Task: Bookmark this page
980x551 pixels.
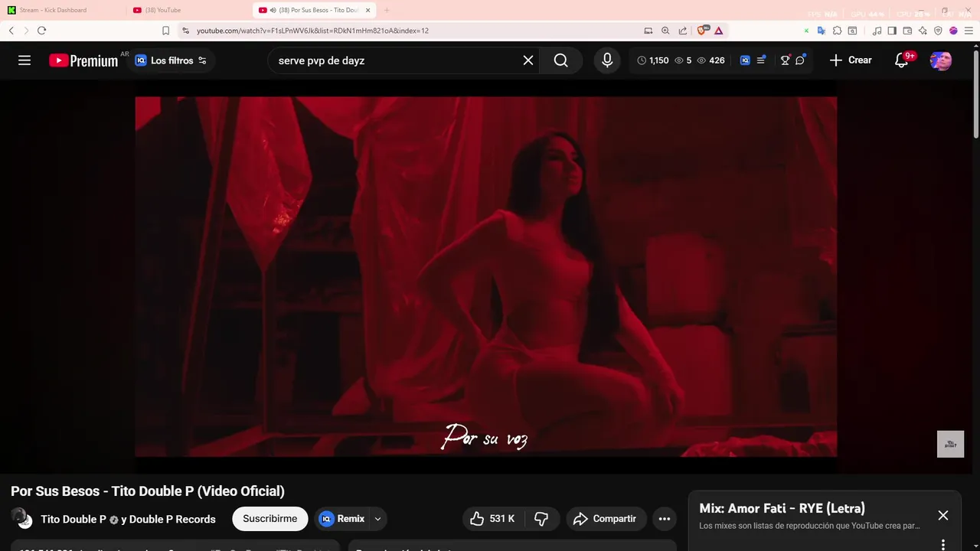Action: 165,31
